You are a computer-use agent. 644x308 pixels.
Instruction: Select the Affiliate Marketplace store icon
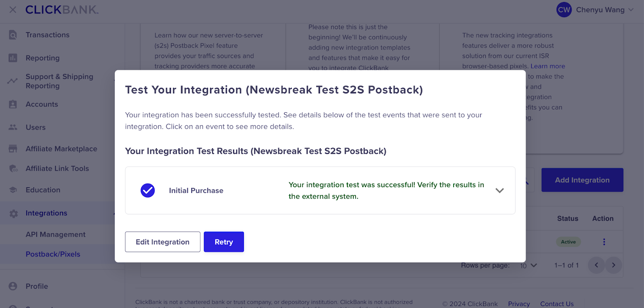pos(13,149)
